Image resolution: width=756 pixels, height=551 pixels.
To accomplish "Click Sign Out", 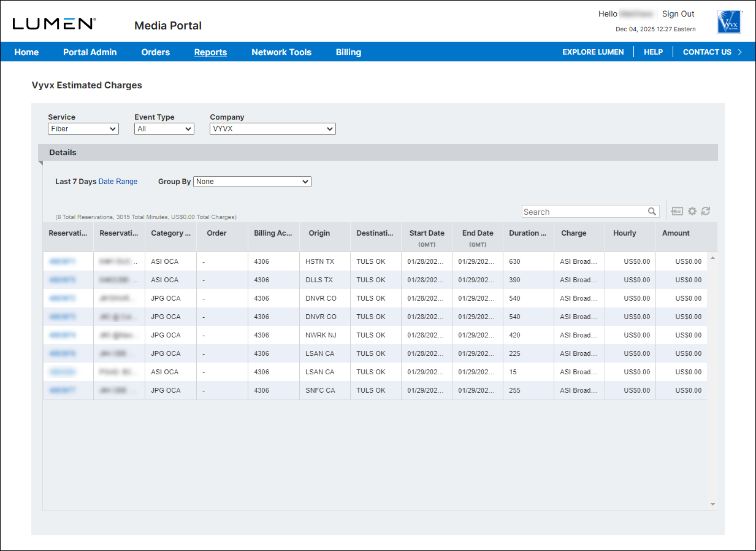I will point(678,14).
